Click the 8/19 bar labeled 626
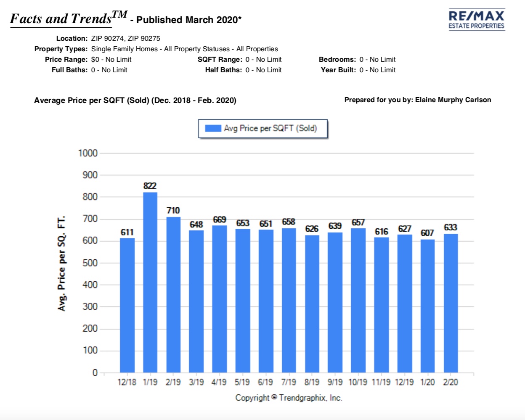 (312, 304)
